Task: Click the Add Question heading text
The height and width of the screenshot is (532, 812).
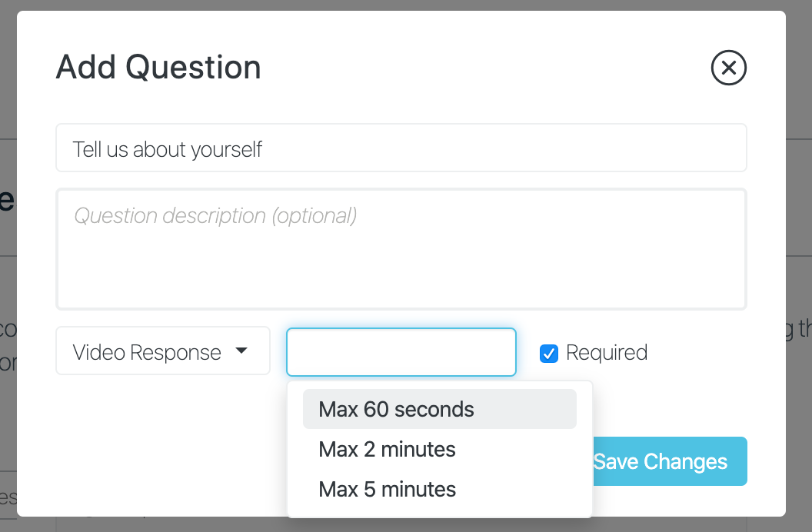Action: pos(158,68)
